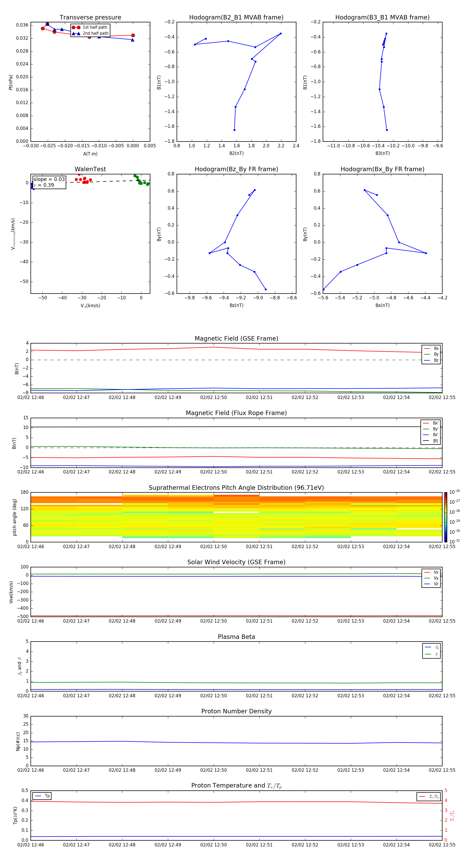Click the Bz legend entry in GSE plot
The height and width of the screenshot is (868, 473).
tap(431, 360)
